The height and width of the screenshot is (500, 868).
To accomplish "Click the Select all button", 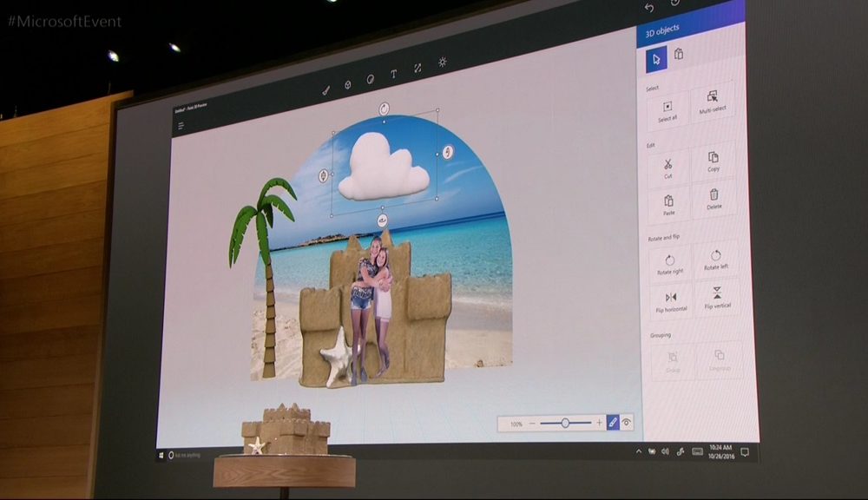I will point(667,109).
